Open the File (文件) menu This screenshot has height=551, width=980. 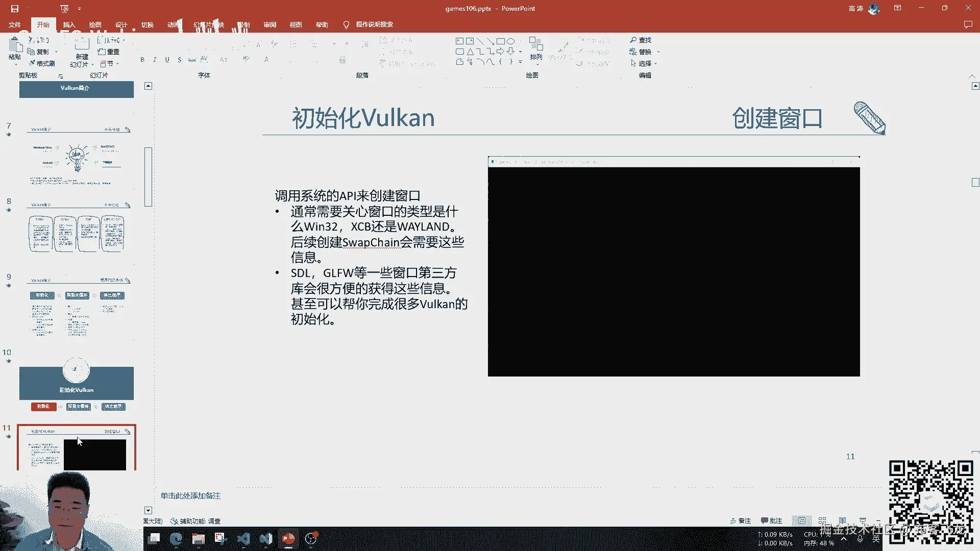(15, 24)
